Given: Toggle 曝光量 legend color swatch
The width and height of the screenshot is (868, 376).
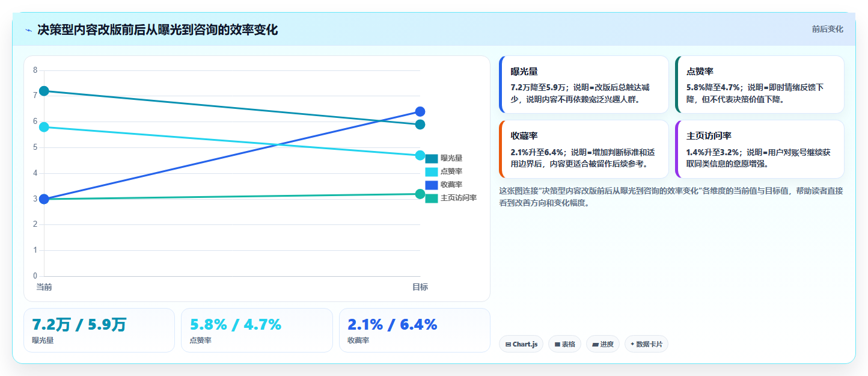Looking at the screenshot, I should (x=432, y=158).
